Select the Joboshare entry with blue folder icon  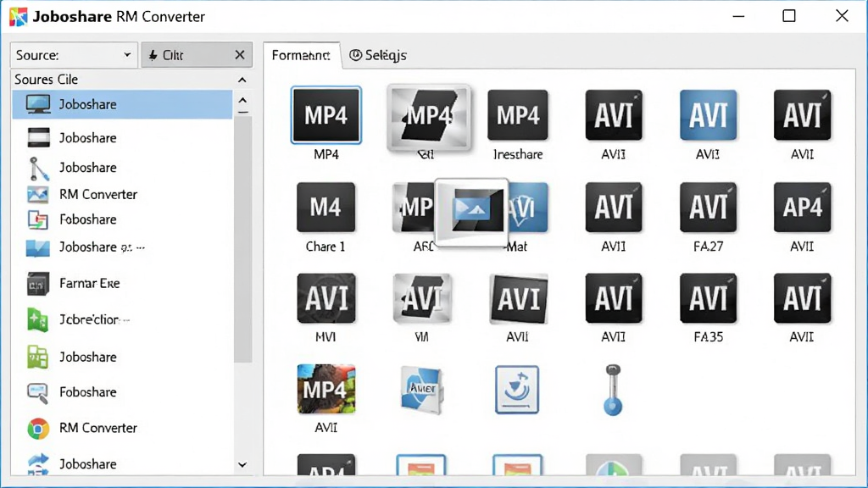pos(122,247)
